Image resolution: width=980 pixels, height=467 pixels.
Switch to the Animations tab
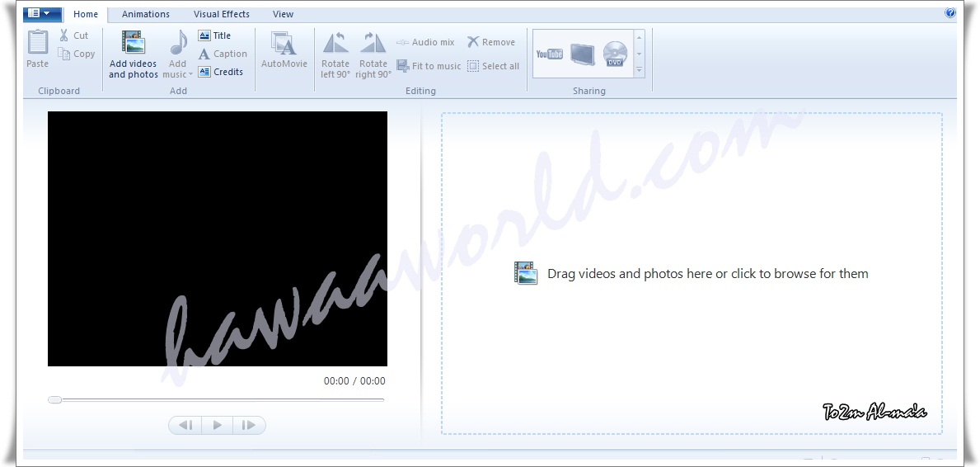click(146, 14)
